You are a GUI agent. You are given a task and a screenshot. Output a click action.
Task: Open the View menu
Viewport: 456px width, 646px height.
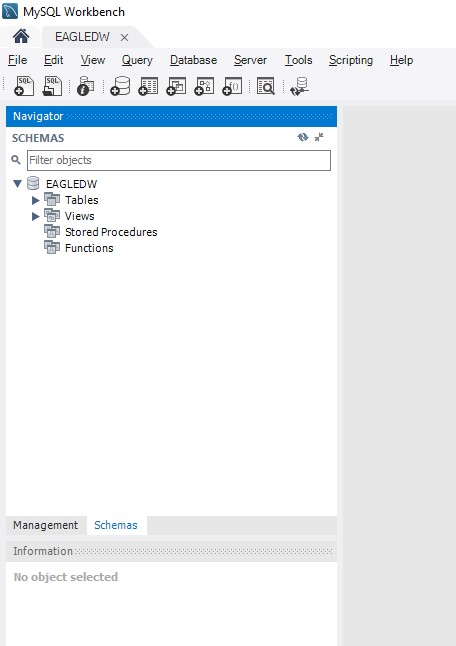[x=93, y=60]
